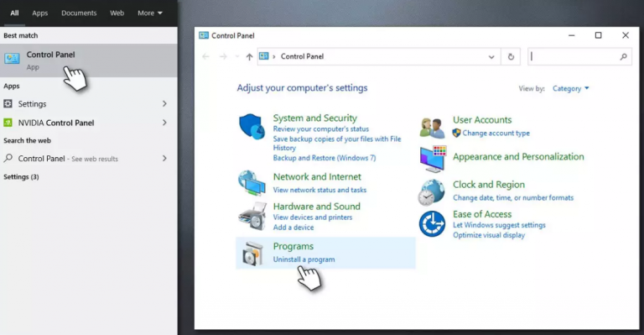
Task: Click the shield icon beside Change account type
Action: 456,133
